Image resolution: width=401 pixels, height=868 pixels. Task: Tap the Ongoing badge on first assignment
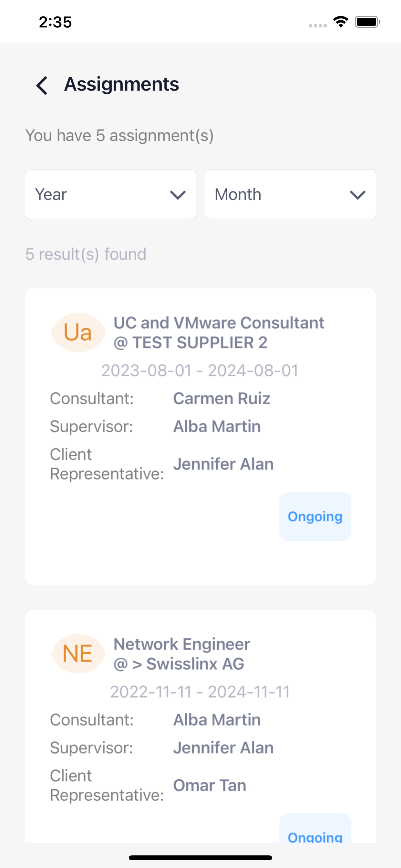click(x=315, y=517)
